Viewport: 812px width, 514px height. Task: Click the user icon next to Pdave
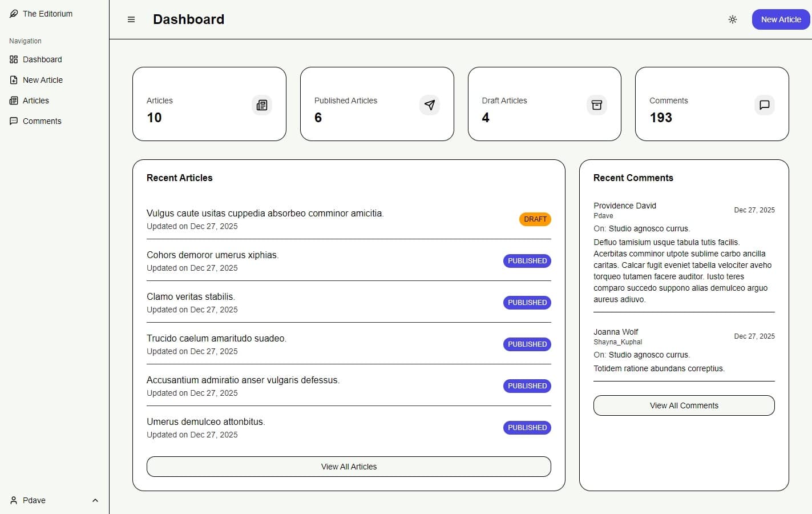point(13,500)
